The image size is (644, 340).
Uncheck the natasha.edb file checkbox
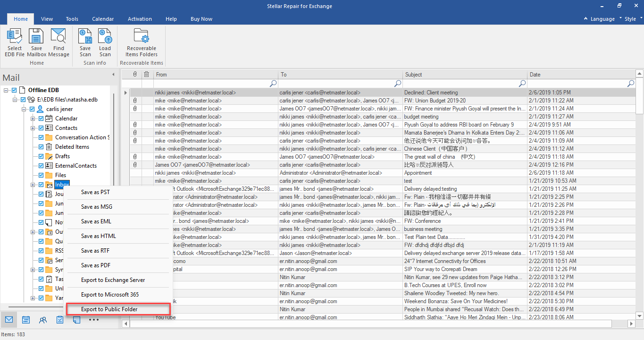point(23,100)
